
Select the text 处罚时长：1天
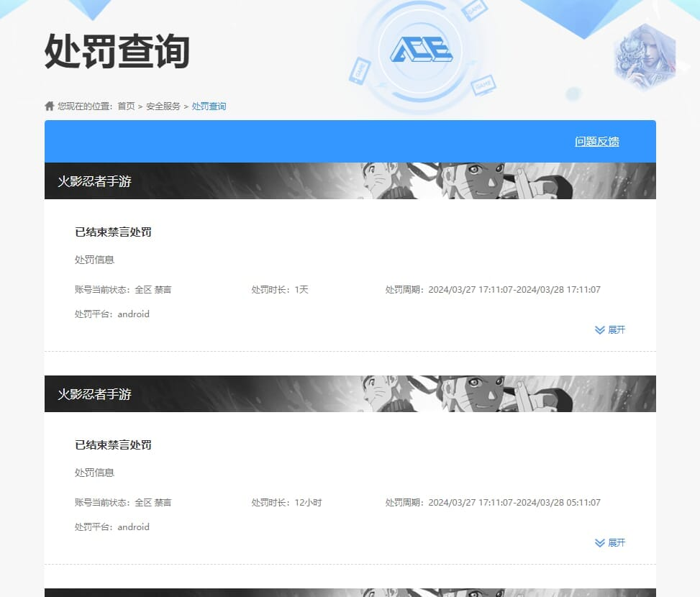pyautogui.click(x=280, y=290)
